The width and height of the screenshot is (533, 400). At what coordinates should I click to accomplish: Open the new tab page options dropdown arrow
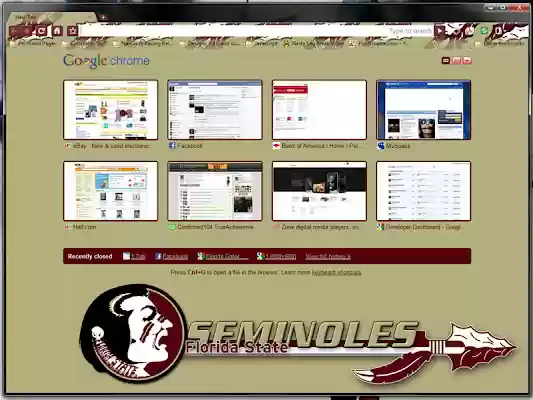click(x=467, y=60)
